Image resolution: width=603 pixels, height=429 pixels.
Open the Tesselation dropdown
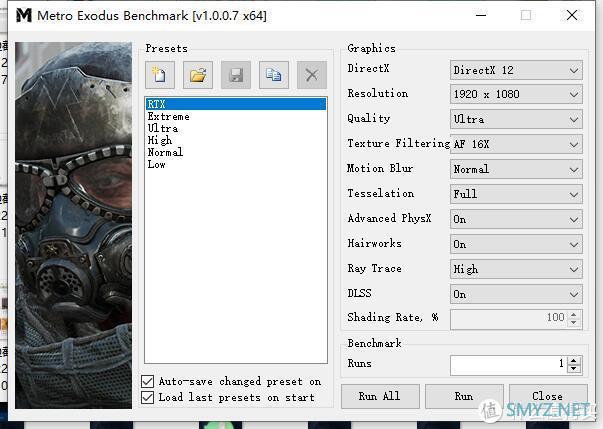516,195
